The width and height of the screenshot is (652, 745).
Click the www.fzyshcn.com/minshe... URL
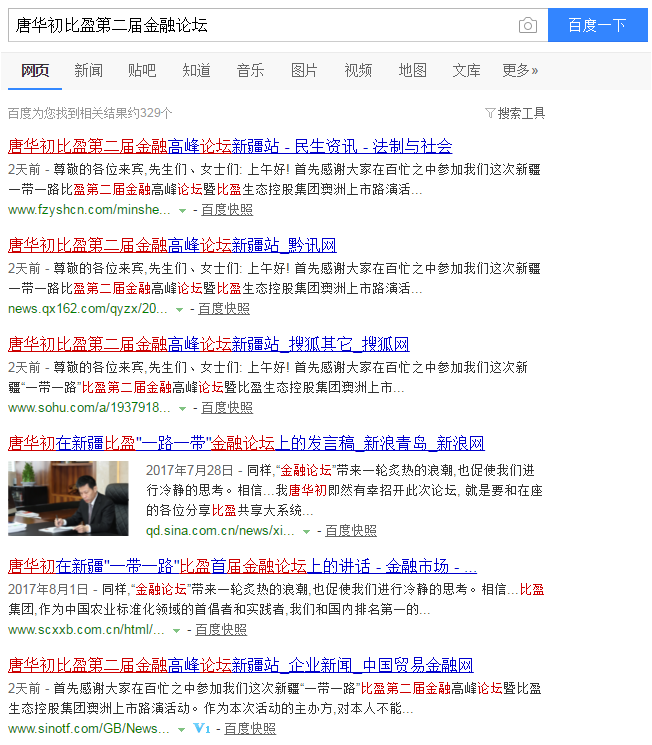coord(89,210)
